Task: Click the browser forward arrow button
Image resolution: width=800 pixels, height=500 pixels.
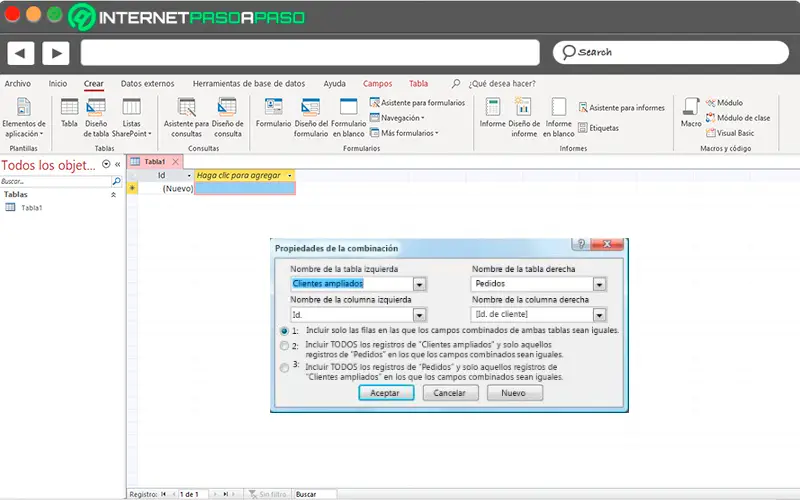Action: 56,53
